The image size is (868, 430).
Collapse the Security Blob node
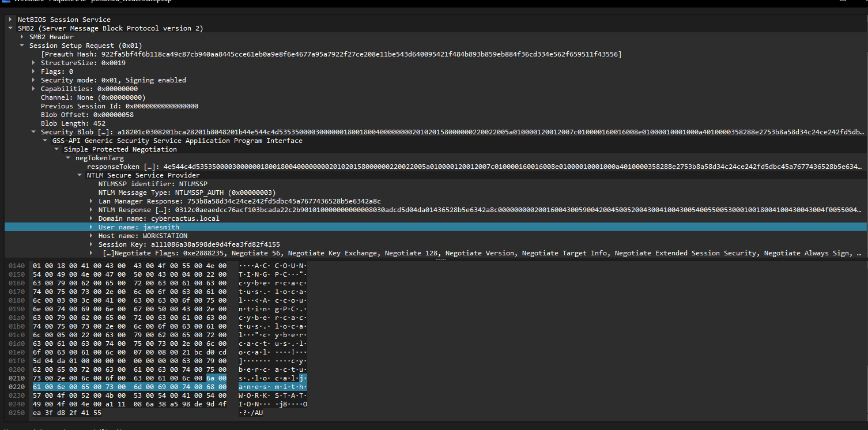33,132
